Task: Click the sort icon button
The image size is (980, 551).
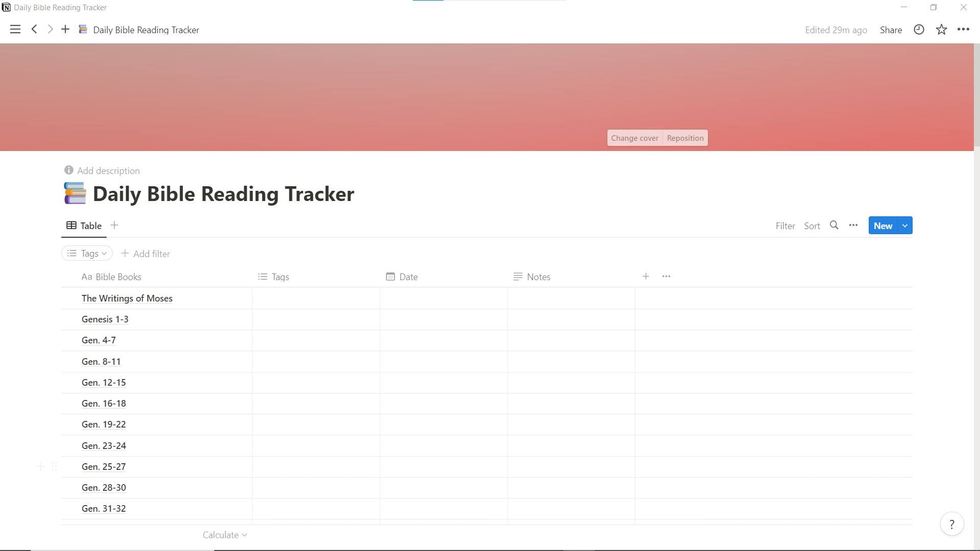Action: [x=812, y=224]
